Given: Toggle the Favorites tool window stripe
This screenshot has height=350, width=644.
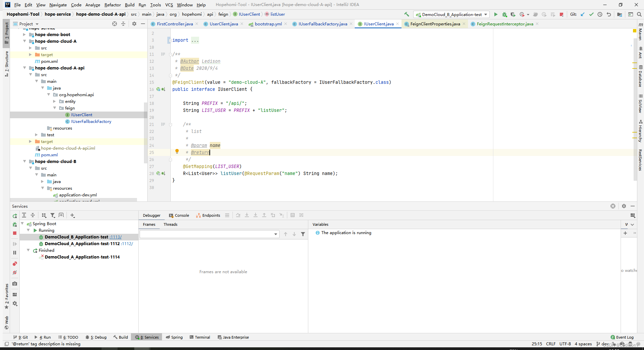Looking at the screenshot, I should tap(6, 297).
